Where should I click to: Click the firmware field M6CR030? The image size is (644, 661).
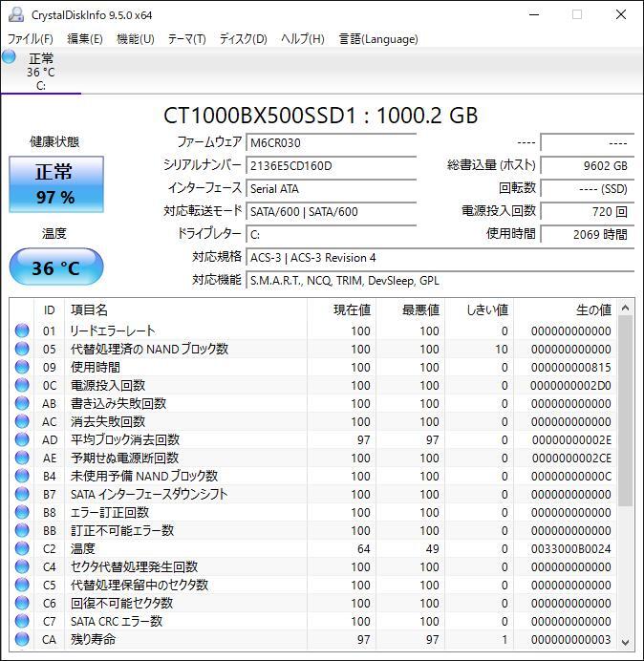pyautogui.click(x=331, y=143)
